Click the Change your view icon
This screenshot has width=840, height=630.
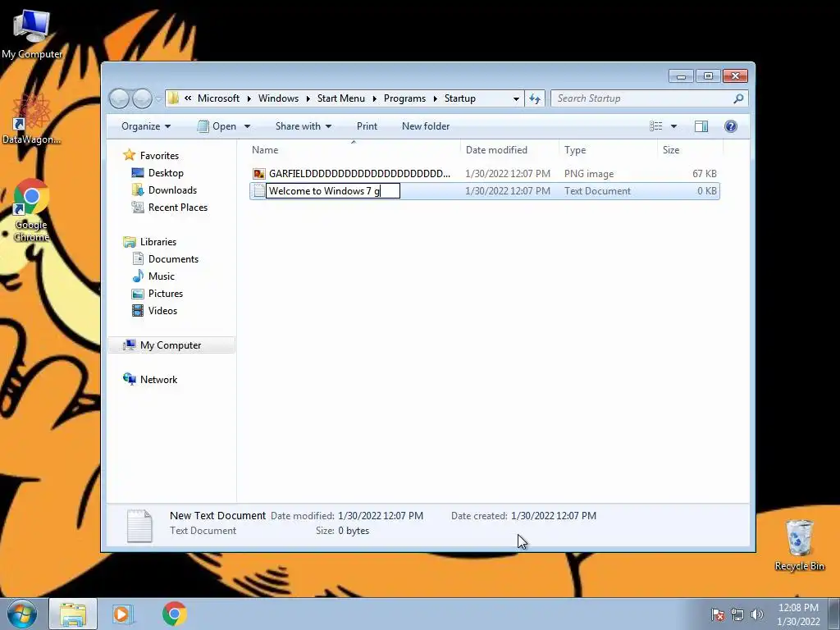[656, 126]
